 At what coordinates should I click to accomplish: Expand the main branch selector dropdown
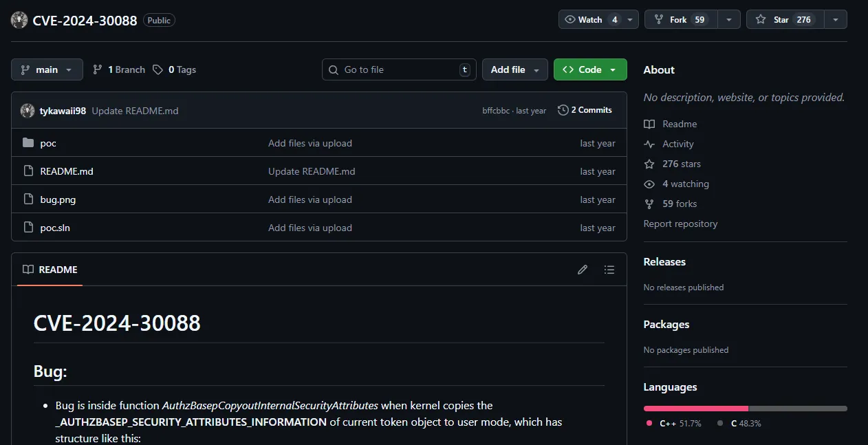[x=47, y=69]
